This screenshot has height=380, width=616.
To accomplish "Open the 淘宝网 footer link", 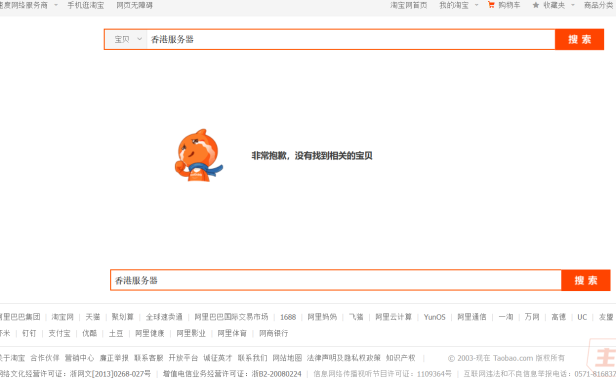I will click(x=62, y=317).
